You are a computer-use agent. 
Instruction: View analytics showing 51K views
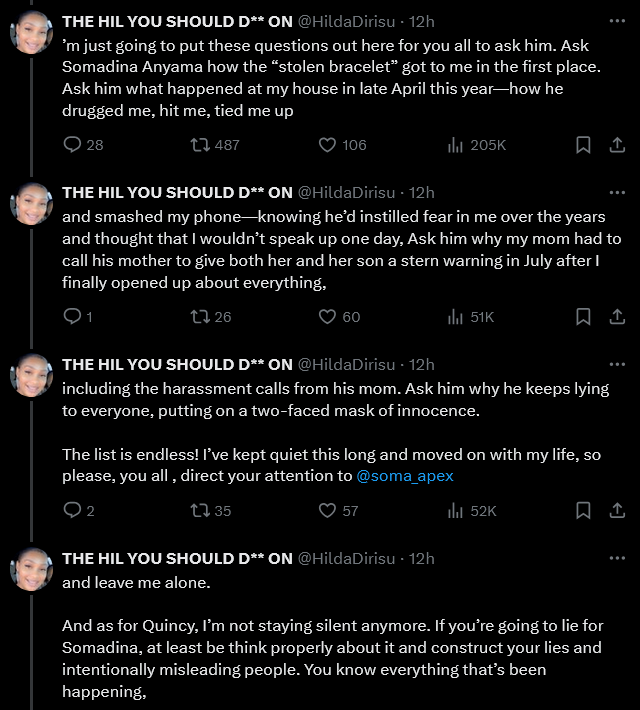tap(456, 317)
